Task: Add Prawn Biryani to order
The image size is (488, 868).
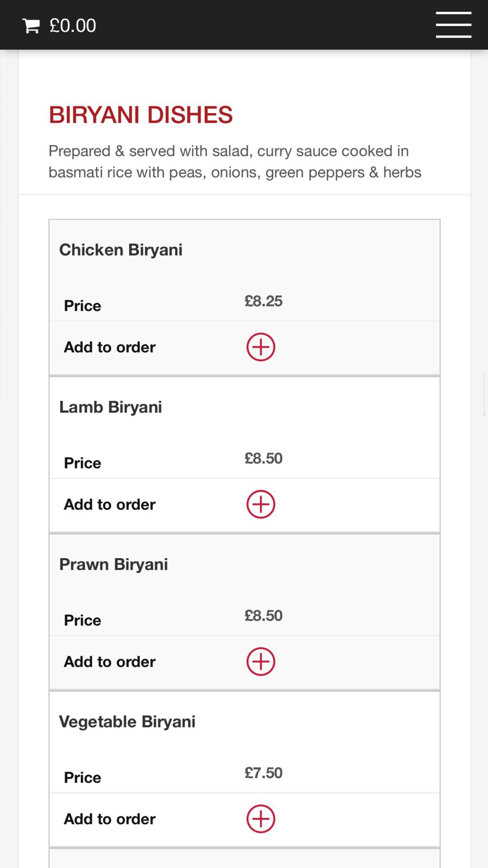Action: (x=261, y=662)
